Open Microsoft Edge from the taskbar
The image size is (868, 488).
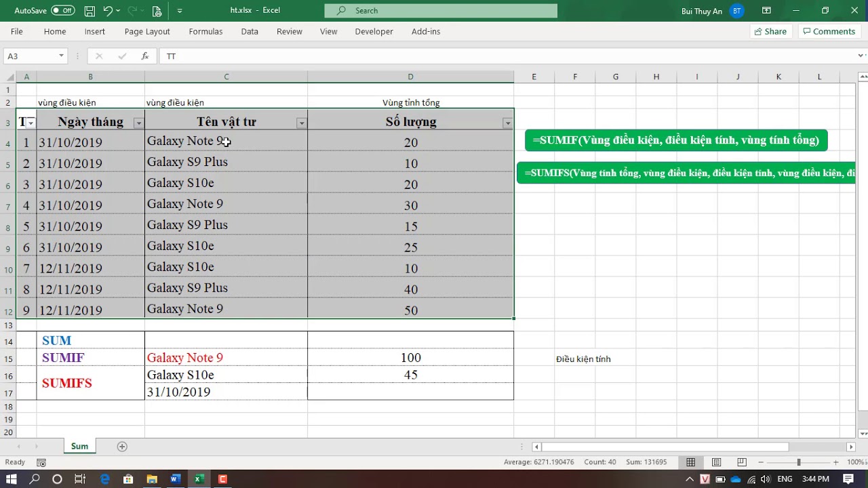(x=104, y=479)
